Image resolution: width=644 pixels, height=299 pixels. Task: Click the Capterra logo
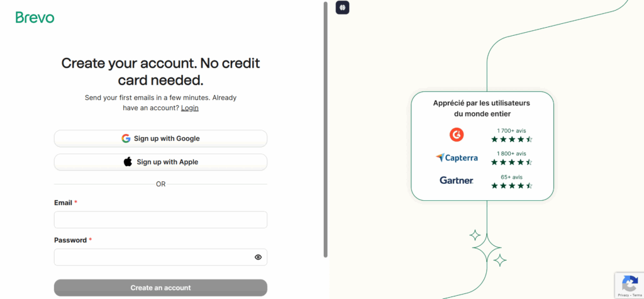click(457, 157)
